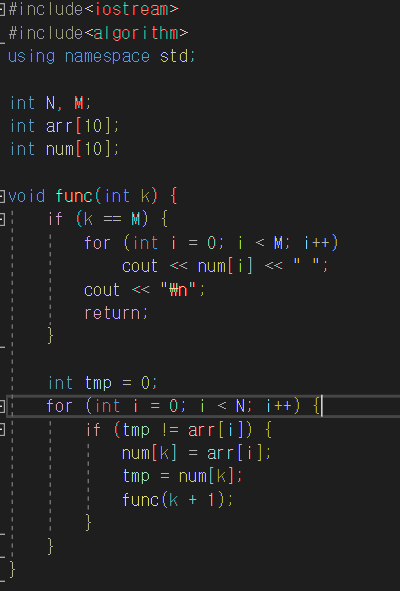This screenshot has height=591, width=400.
Task: Click the 'int N, M;' declaration
Action: pyautogui.click(x=50, y=103)
